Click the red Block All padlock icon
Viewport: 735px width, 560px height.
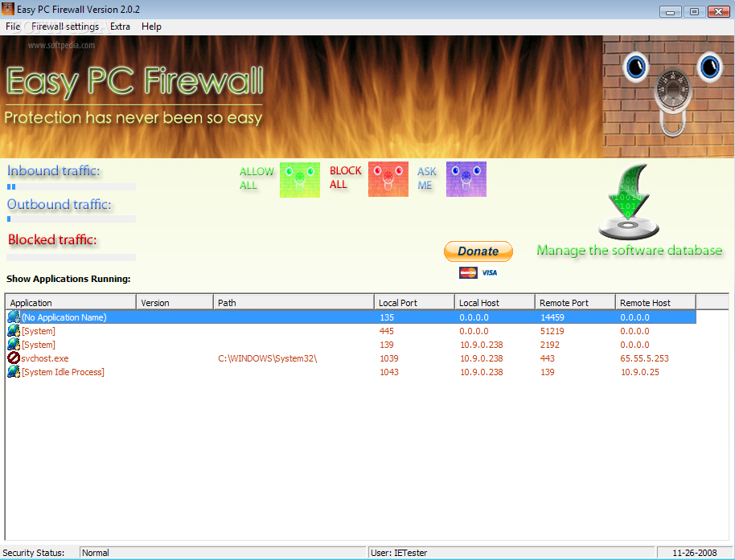click(388, 179)
